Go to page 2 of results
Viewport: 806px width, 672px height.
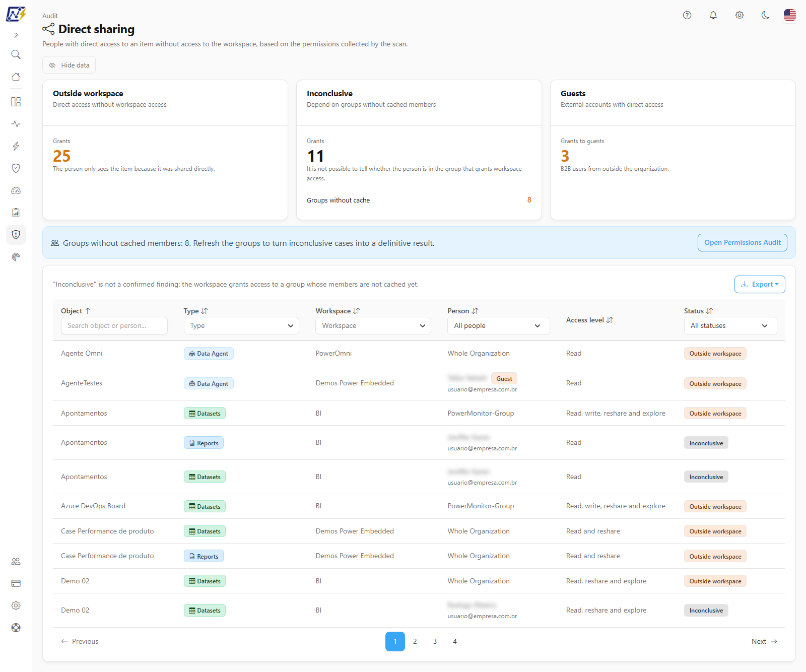coord(415,641)
